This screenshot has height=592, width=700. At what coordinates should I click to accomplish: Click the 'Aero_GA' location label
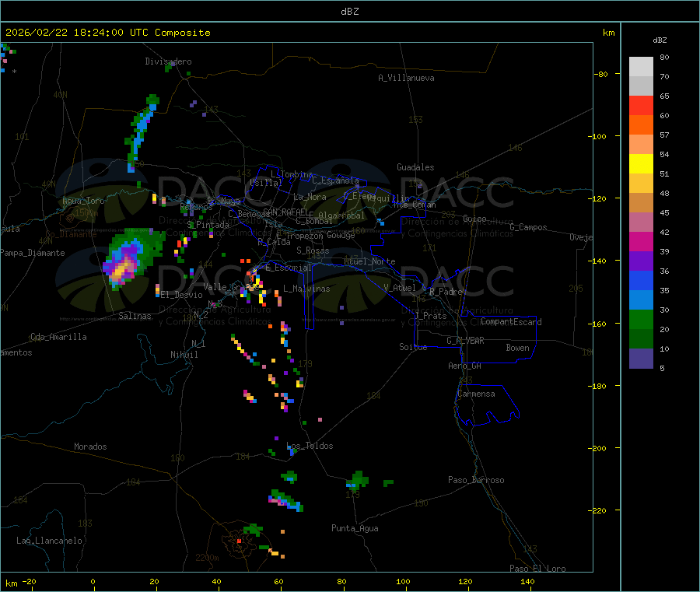[x=464, y=366]
